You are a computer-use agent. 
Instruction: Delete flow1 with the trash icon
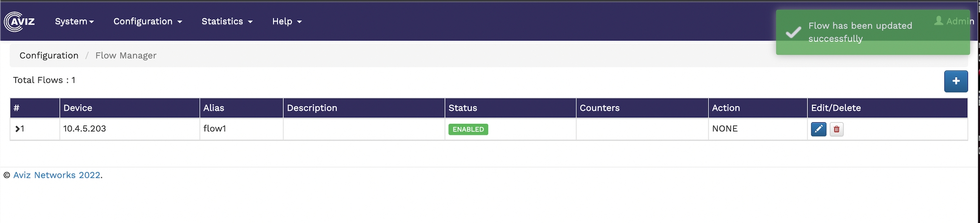[x=836, y=129]
